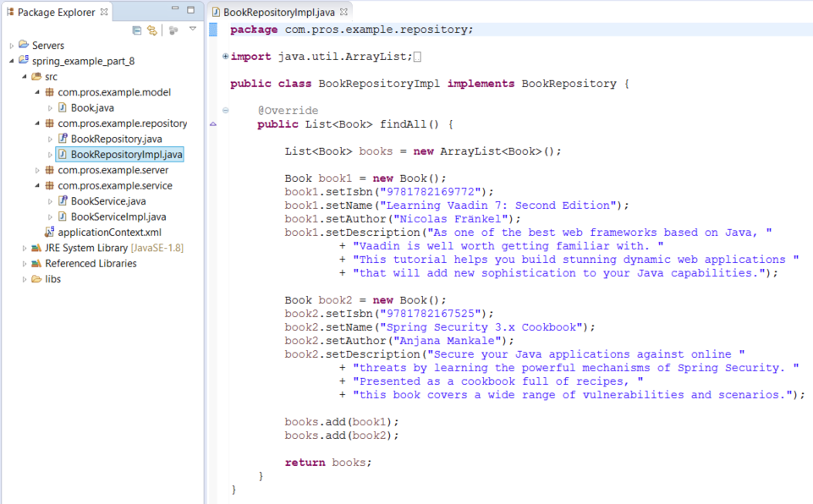Expand the Book.java node
The height and width of the screenshot is (504, 813).
[x=50, y=108]
